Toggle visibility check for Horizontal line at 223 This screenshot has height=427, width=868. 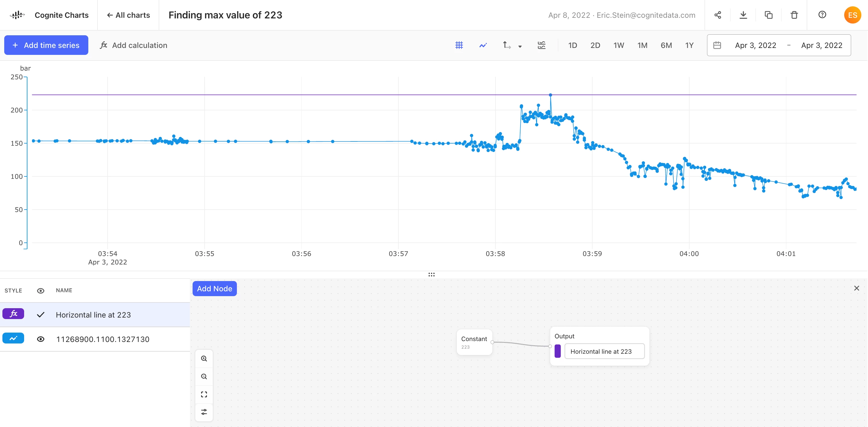[40, 315]
